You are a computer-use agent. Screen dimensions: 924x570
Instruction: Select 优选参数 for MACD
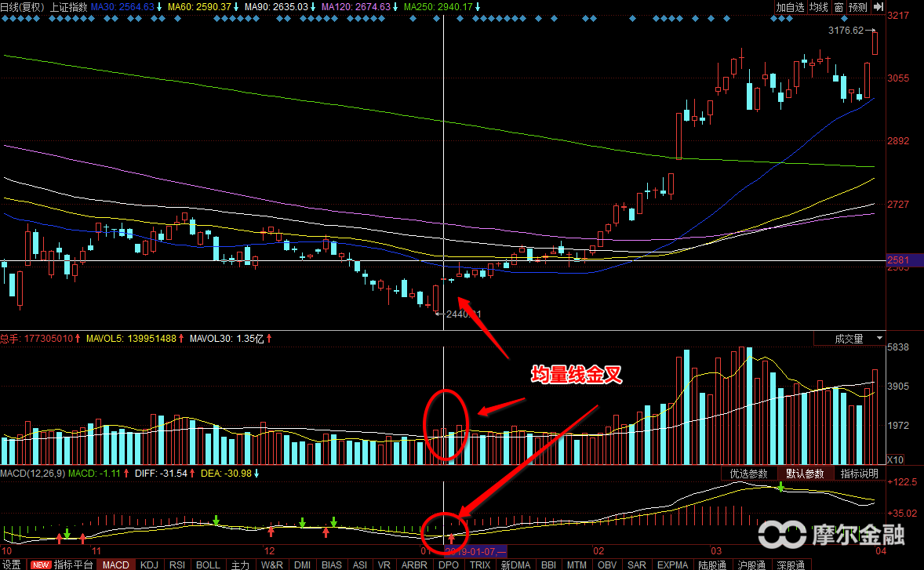pos(748,474)
